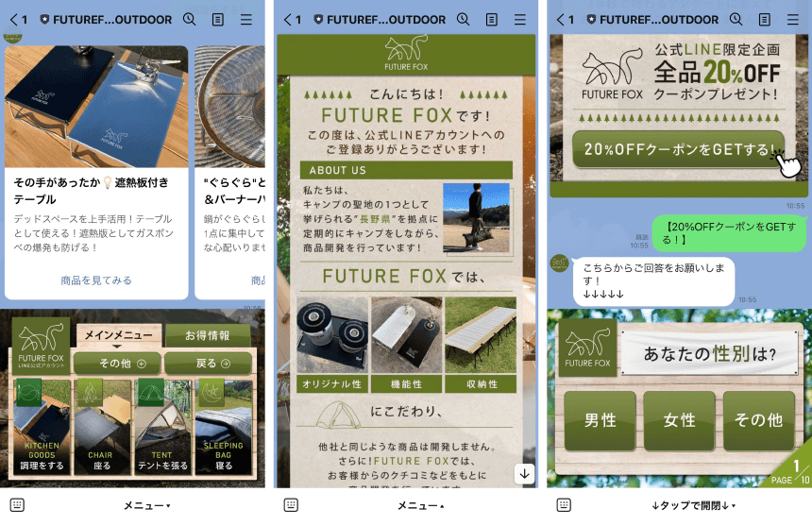Choose the SLEEPING BAG 寝る tile

223,426
